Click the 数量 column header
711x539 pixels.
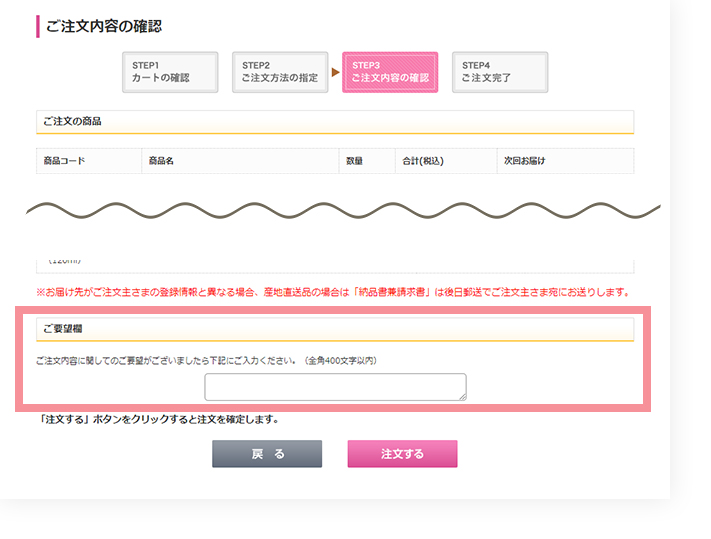(x=354, y=161)
